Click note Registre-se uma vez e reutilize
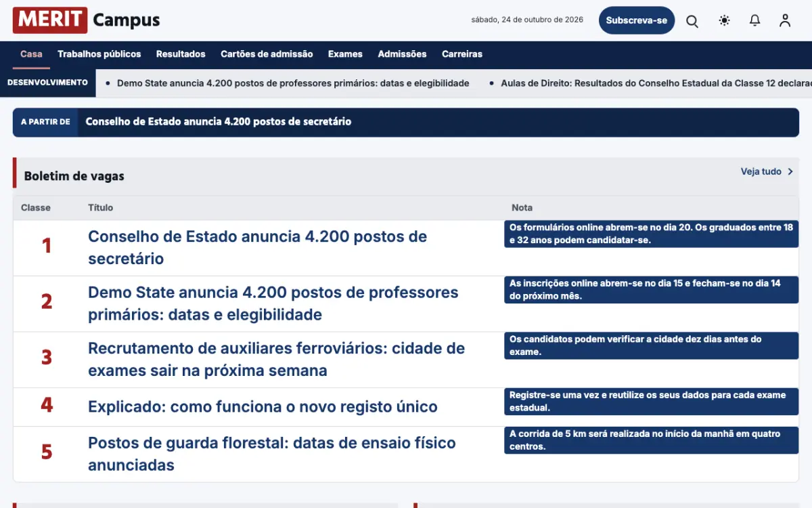Image resolution: width=812 pixels, height=508 pixels. click(x=651, y=401)
